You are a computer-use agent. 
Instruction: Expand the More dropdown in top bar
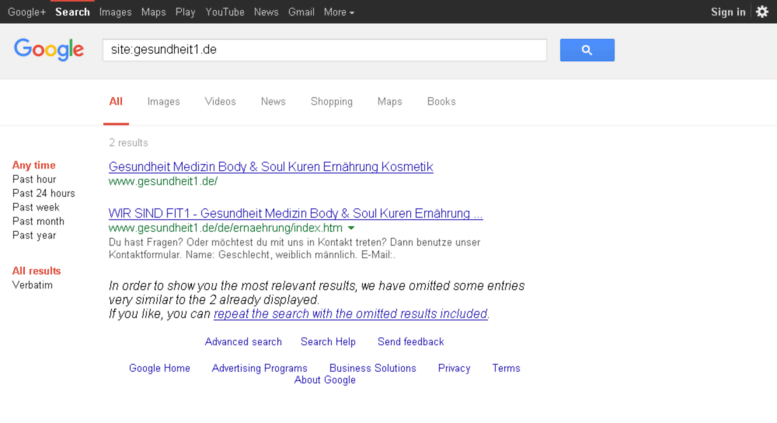pos(339,12)
